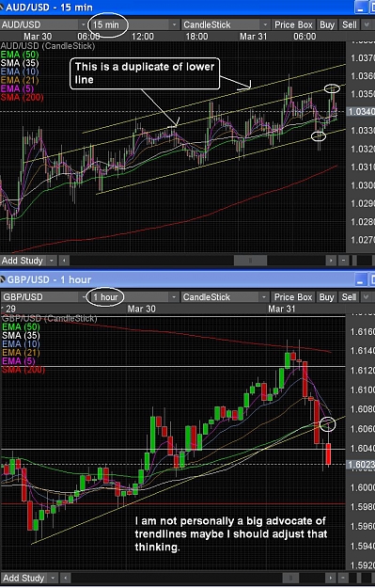
Task: Select EMA (5) legend in AUD/USD chart
Action: (17, 88)
